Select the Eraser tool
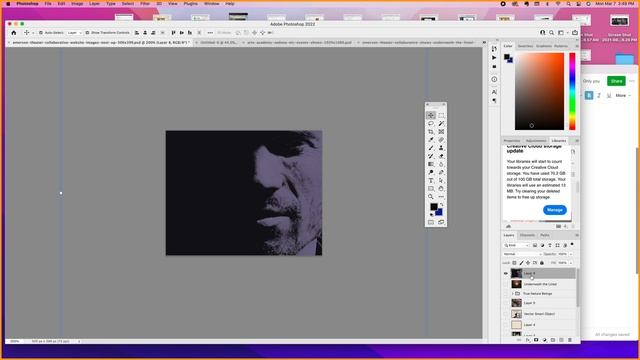This screenshot has height=360, width=640. point(441,156)
